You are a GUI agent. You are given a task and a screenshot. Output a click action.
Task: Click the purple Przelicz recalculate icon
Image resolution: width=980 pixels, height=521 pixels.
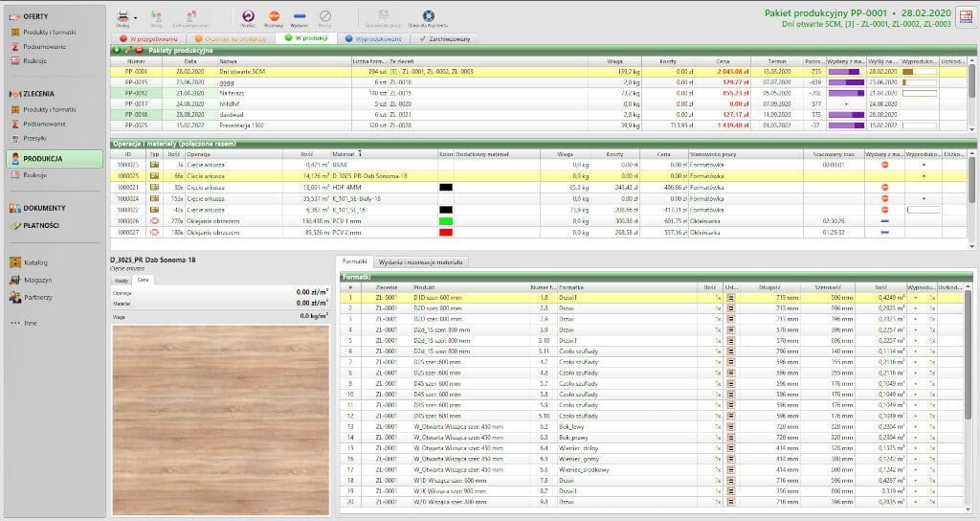point(248,15)
